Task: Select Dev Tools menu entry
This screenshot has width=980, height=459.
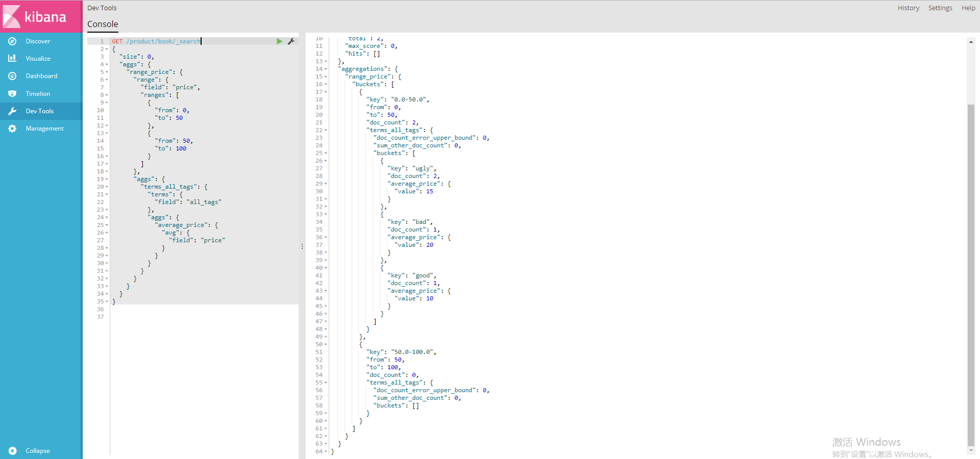Action: click(x=41, y=111)
